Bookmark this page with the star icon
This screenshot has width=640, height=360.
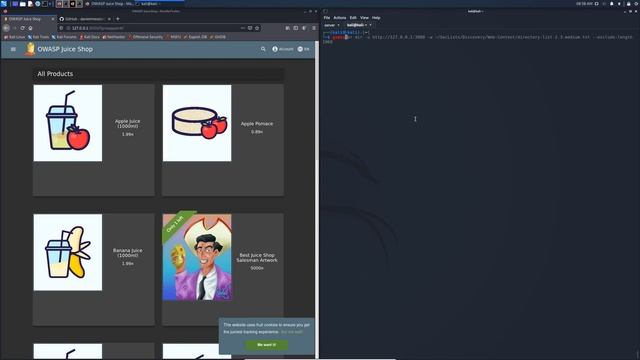pos(257,28)
